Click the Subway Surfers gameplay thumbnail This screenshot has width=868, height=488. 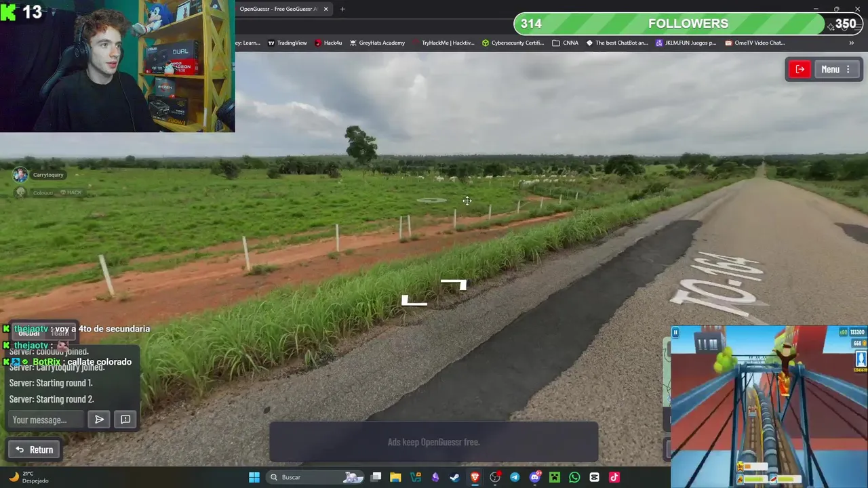(769, 406)
